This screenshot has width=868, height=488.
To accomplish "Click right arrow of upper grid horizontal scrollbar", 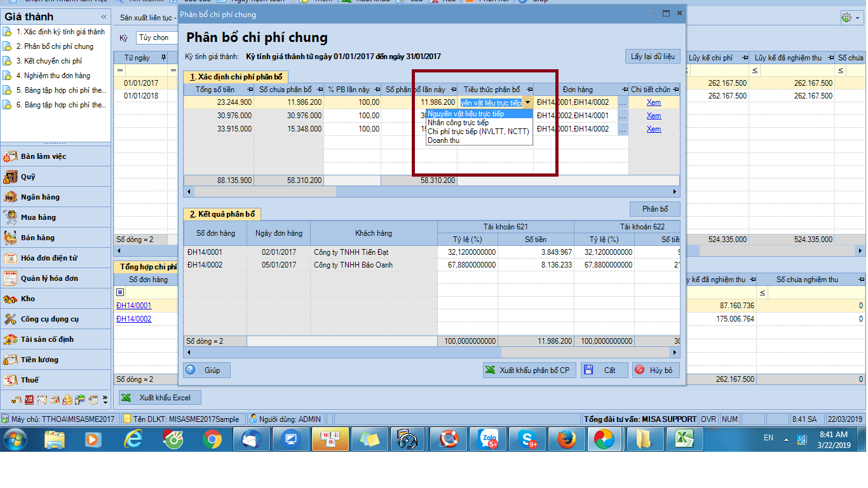I will point(675,192).
